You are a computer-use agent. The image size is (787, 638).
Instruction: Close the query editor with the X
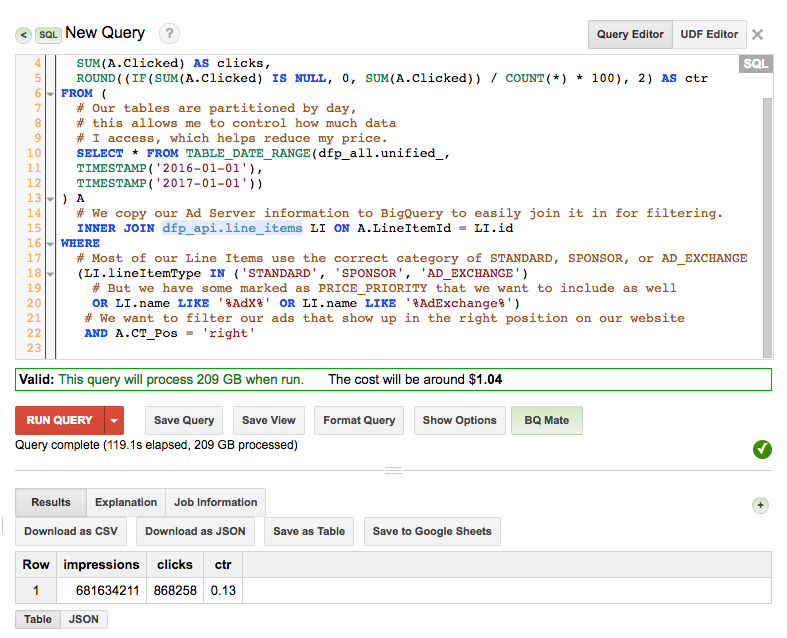757,35
